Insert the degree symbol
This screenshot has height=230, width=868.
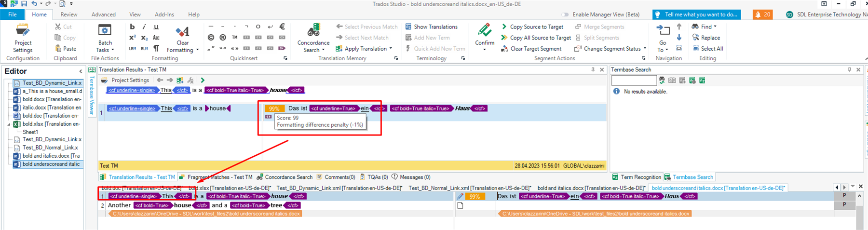(258, 27)
